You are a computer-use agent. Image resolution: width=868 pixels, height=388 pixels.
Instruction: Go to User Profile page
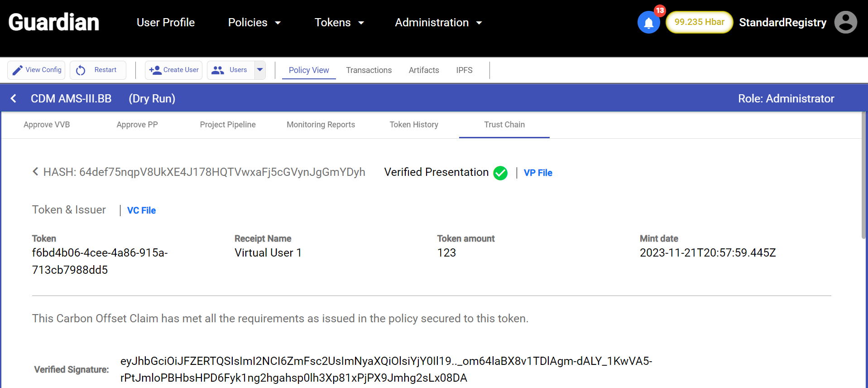coord(166,22)
